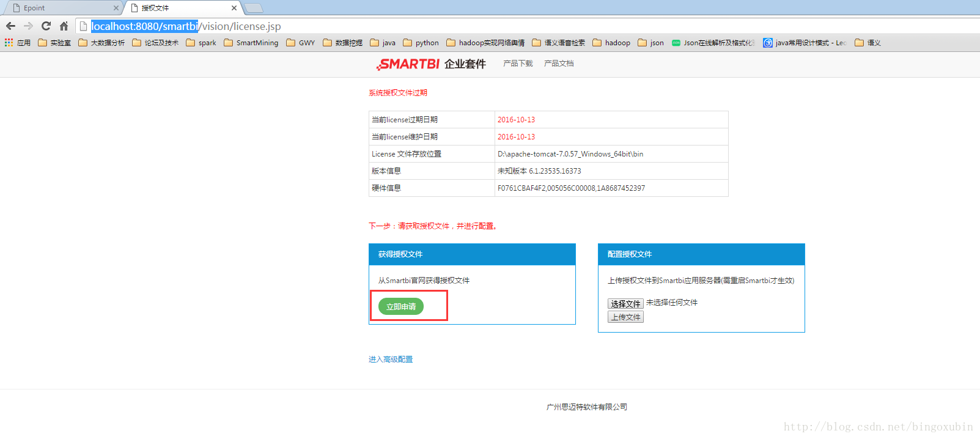Screen dimensions: 980x439
Task: Click the 下一步 instruction text in red
Action: 433,226
